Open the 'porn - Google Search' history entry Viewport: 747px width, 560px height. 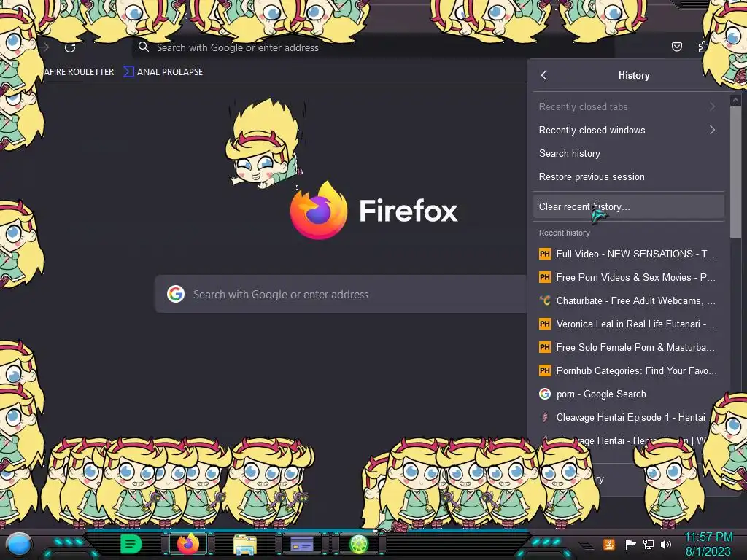coord(628,394)
